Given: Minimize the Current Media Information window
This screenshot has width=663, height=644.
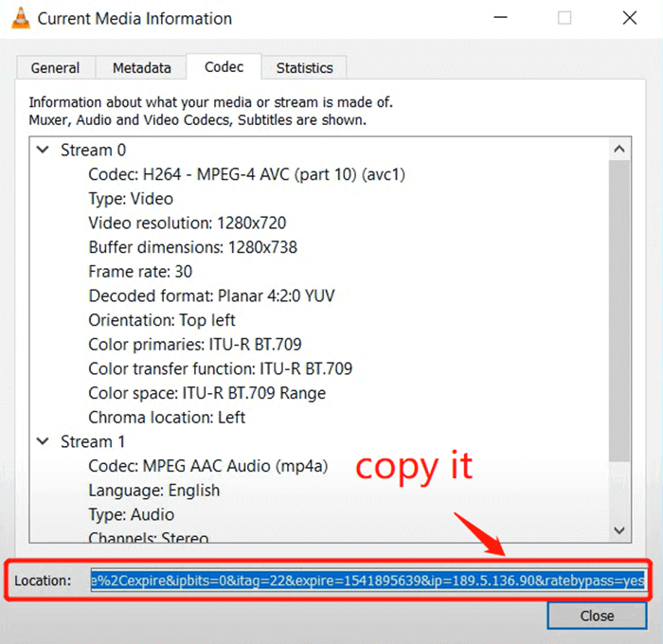Looking at the screenshot, I should pos(501,18).
